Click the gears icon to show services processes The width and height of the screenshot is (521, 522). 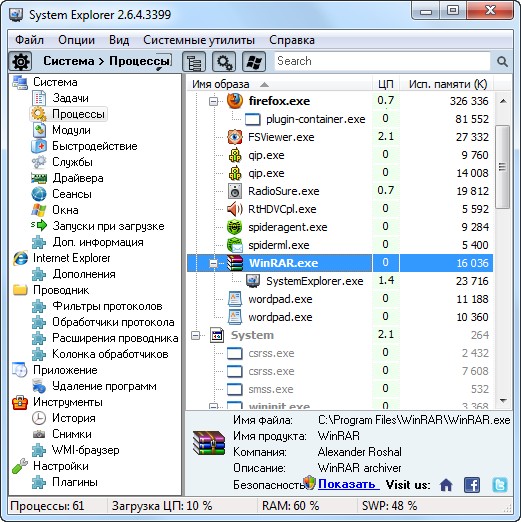tap(224, 61)
